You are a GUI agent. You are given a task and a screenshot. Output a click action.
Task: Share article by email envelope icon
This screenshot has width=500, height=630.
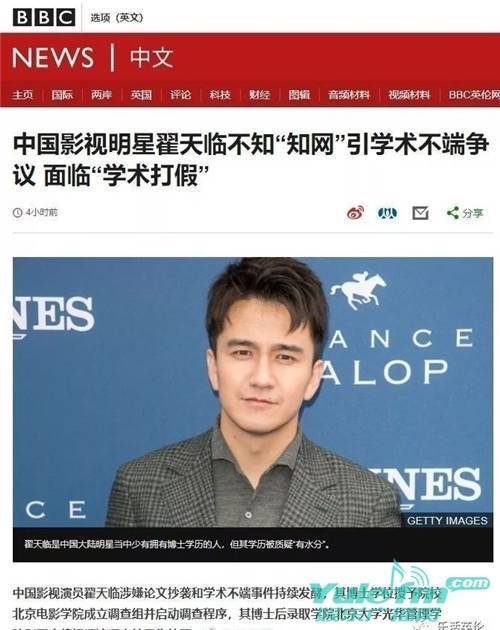420,213
